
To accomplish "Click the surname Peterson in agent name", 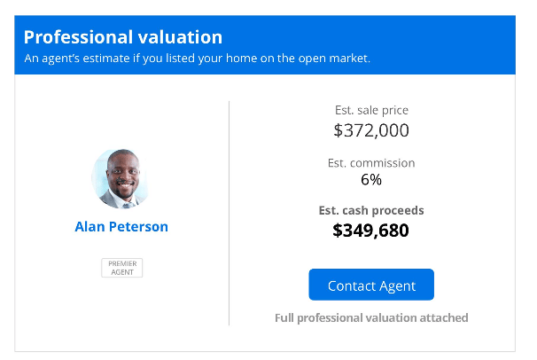I will click(138, 227).
